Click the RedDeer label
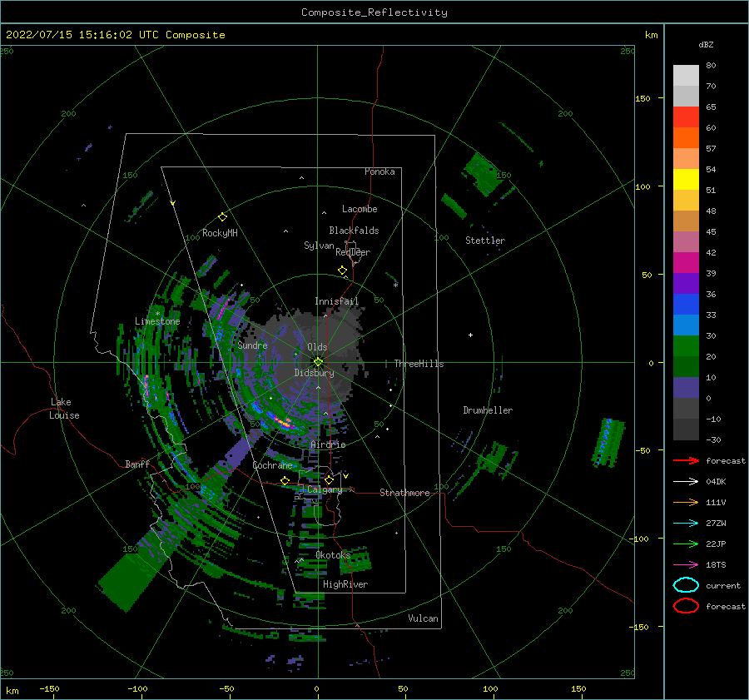 pos(353,252)
